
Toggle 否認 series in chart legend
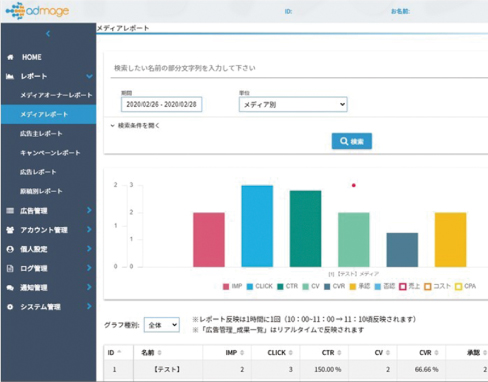coord(385,286)
